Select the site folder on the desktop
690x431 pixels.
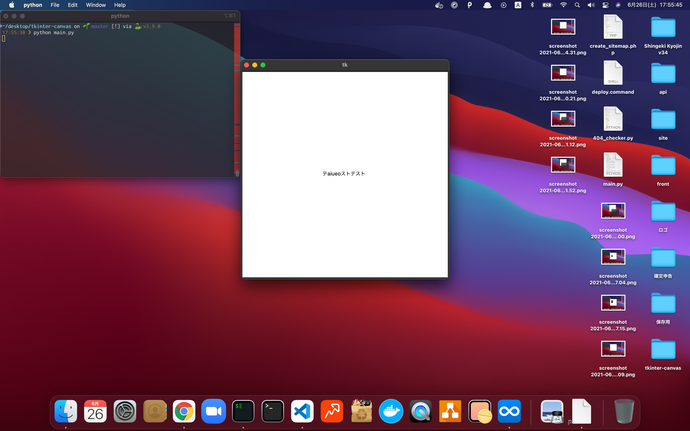[663, 123]
